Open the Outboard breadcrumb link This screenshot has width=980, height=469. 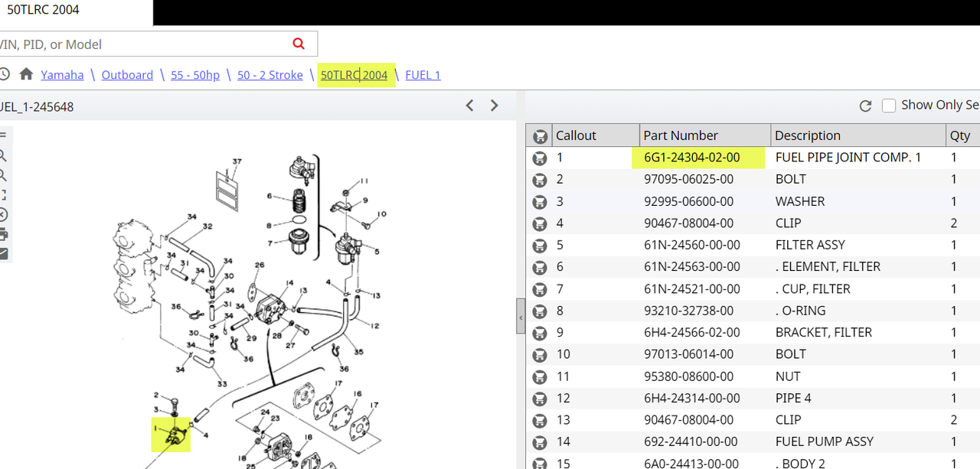[127, 75]
